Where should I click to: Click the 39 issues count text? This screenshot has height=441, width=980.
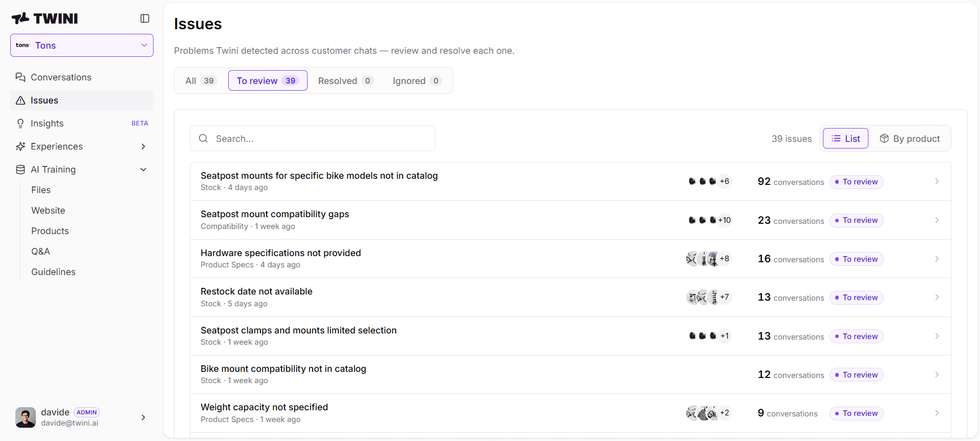pos(792,138)
